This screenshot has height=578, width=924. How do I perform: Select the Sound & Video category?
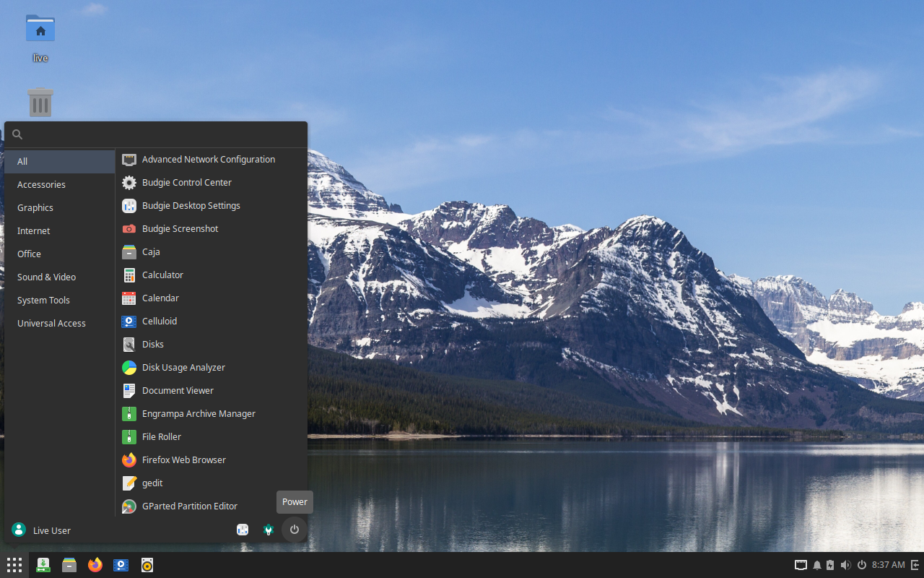pos(46,277)
